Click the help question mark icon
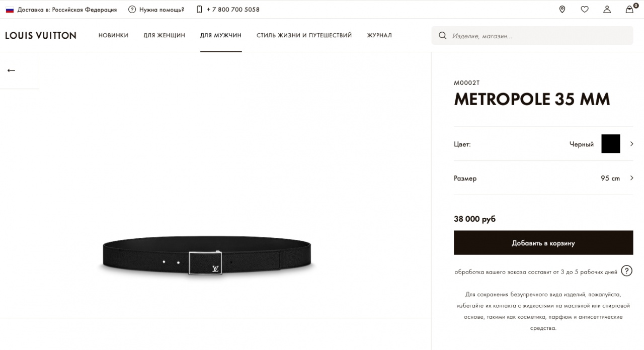This screenshot has height=350, width=644. [x=132, y=9]
